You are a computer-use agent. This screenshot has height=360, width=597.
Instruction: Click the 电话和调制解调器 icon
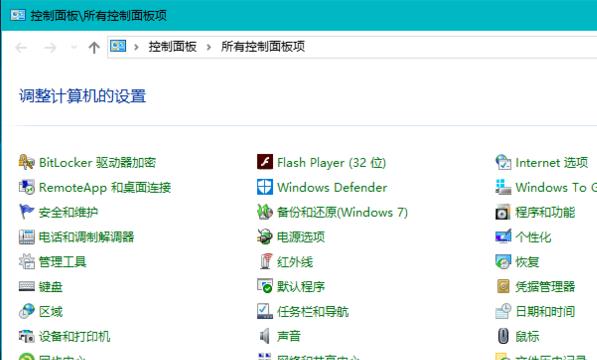point(26,237)
